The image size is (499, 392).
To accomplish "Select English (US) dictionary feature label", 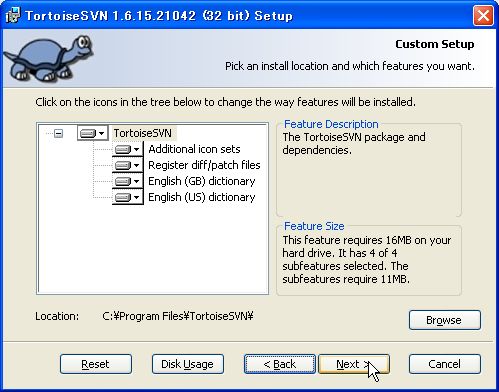I will (x=202, y=197).
